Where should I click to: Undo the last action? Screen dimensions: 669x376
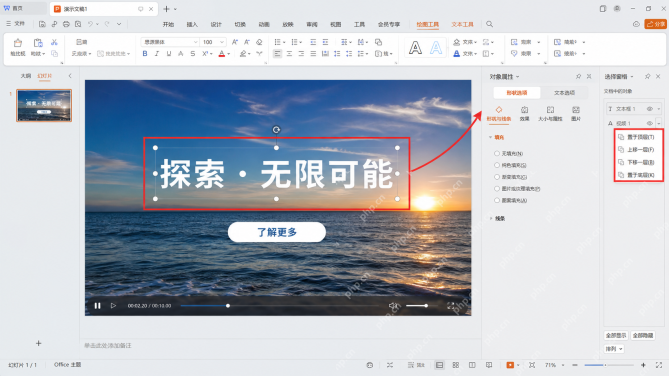pos(90,24)
